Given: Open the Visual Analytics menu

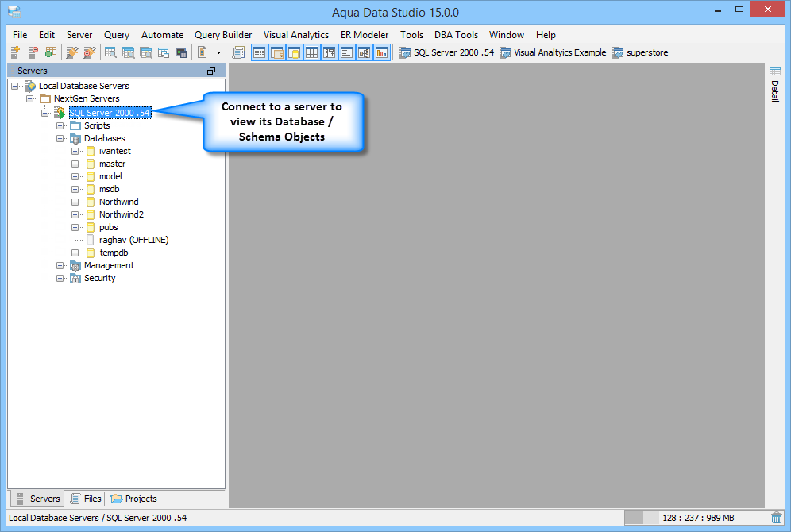Looking at the screenshot, I should [x=295, y=35].
